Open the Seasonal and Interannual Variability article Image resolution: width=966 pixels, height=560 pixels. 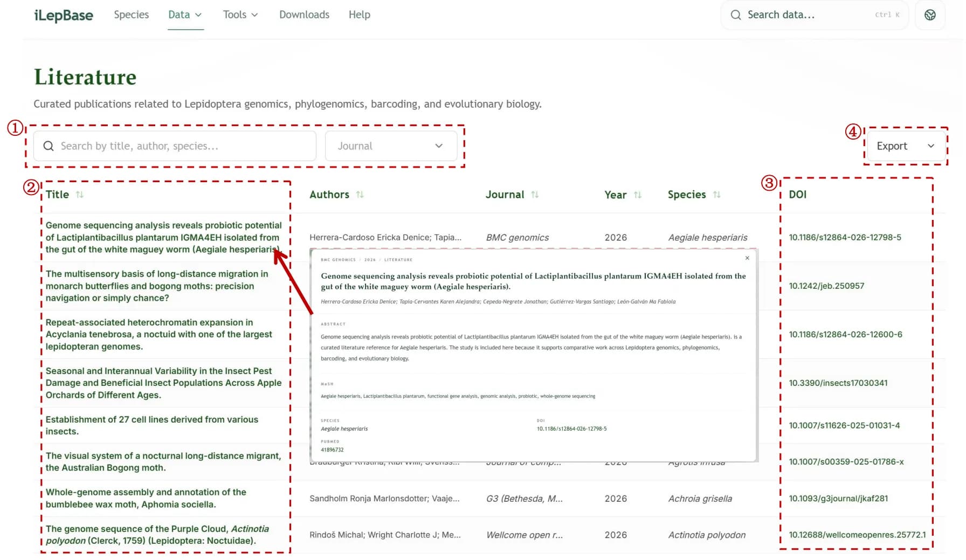pyautogui.click(x=163, y=383)
